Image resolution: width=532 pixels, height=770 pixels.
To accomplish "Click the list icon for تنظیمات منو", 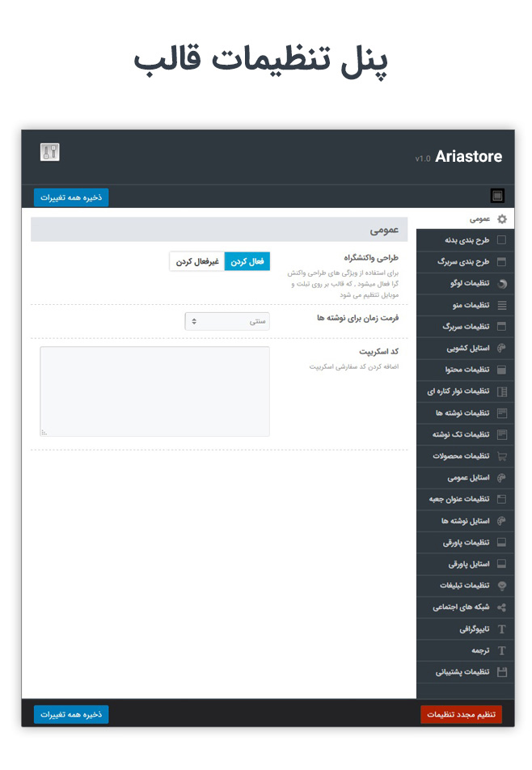I will coord(502,306).
